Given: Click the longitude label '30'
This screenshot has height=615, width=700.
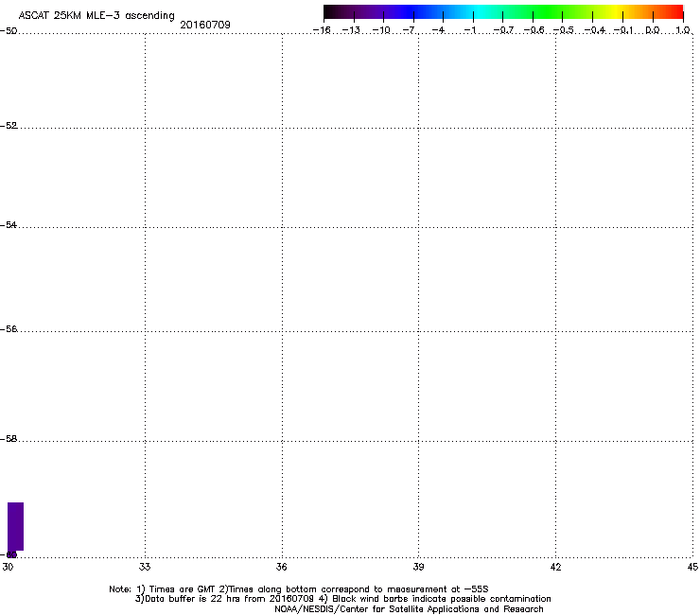Looking at the screenshot, I should [x=8, y=567].
